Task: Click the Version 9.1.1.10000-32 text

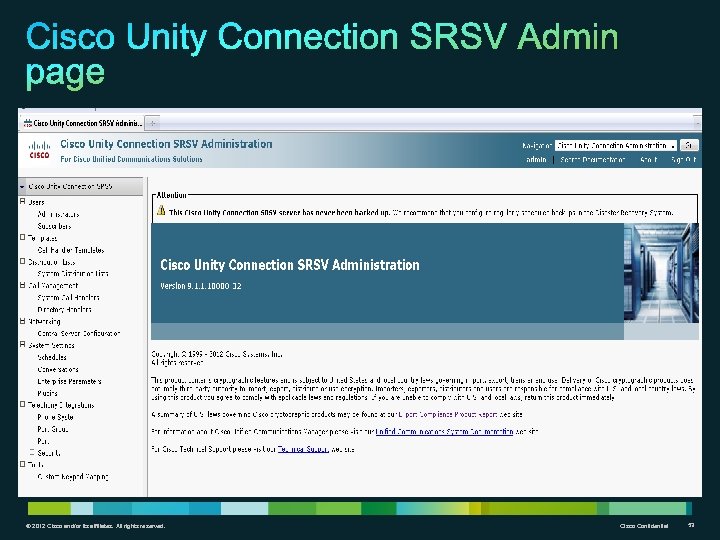Action: click(201, 286)
